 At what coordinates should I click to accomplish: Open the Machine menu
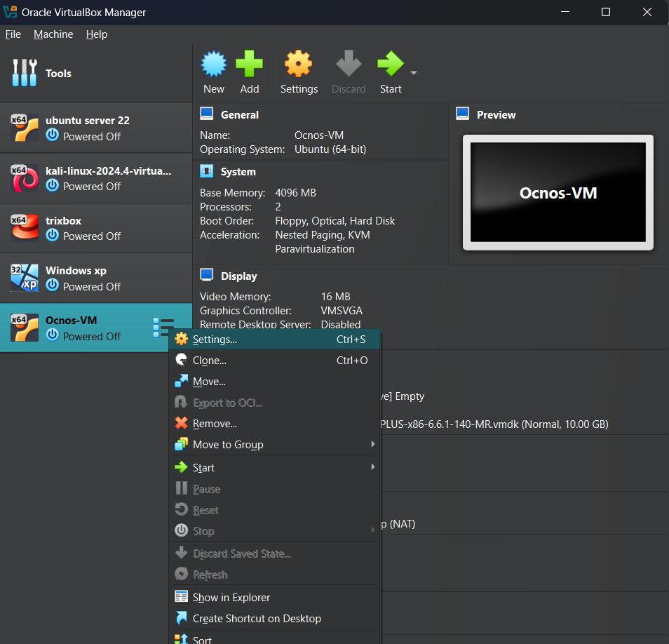click(x=53, y=34)
